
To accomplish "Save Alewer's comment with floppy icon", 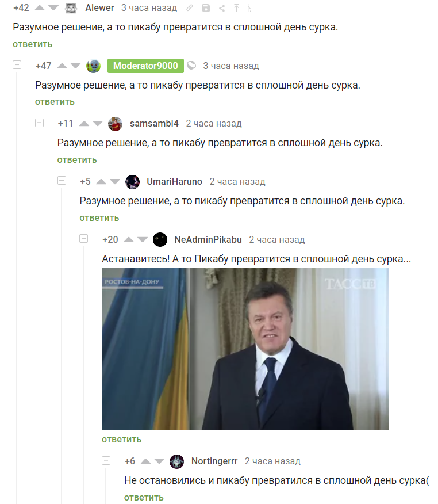I will click(x=206, y=8).
